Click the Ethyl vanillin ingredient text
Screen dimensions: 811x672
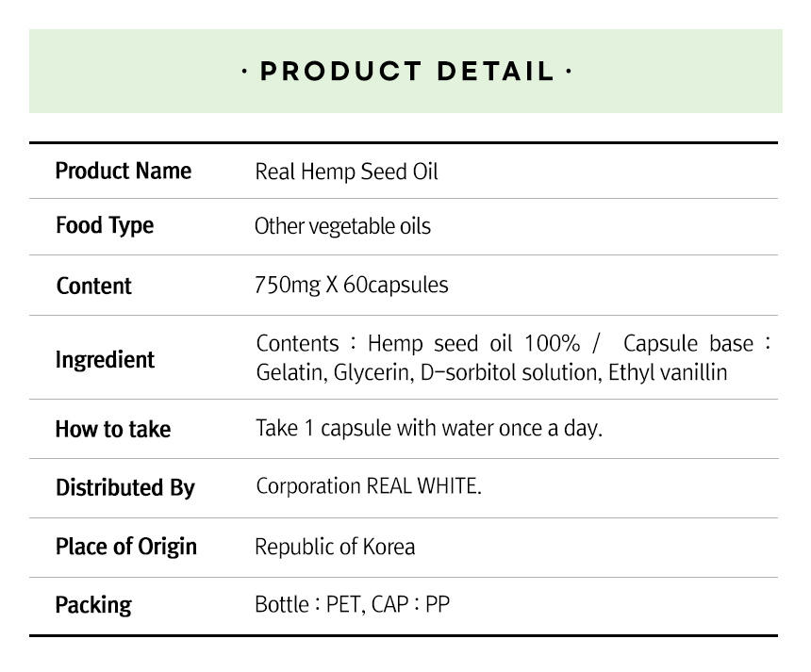click(x=668, y=372)
